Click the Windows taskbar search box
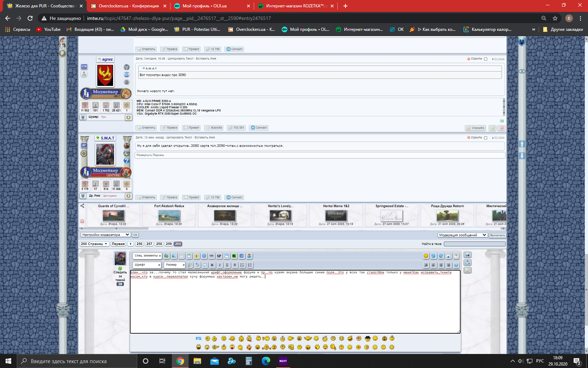The height and width of the screenshot is (368, 588). [77, 361]
